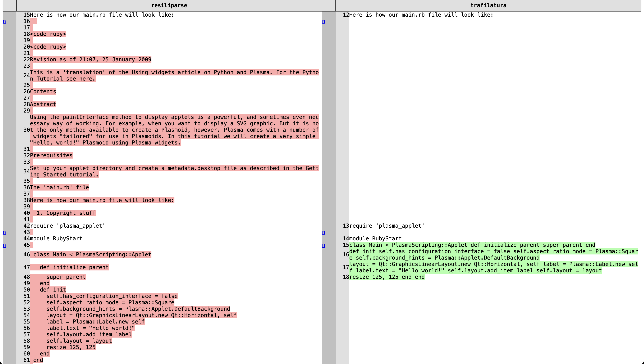Click the 'n' link beside resiliparse line 43
This screenshot has width=644, height=364.
click(x=4, y=232)
